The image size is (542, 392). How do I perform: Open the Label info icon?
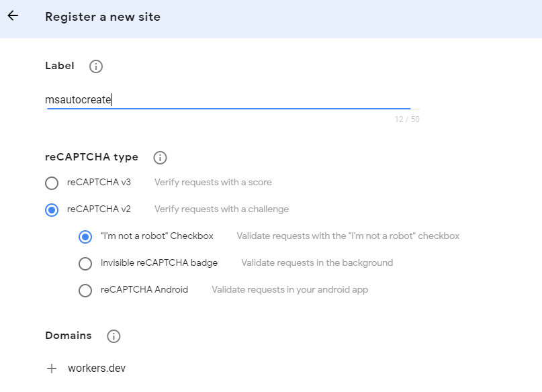(x=96, y=66)
